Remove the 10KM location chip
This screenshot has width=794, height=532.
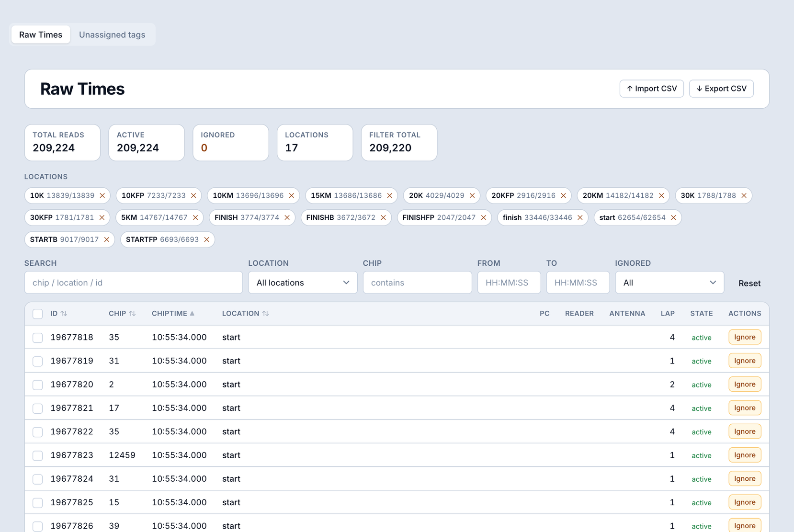coord(292,195)
